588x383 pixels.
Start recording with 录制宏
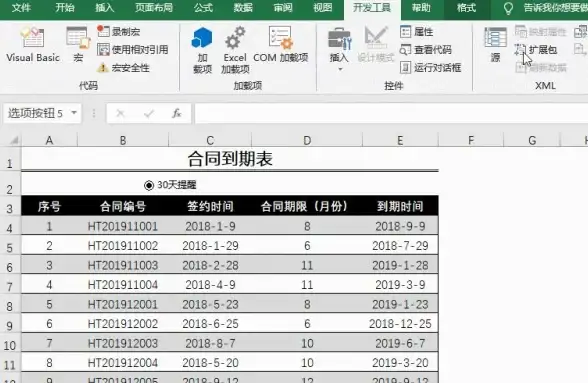tap(118, 32)
